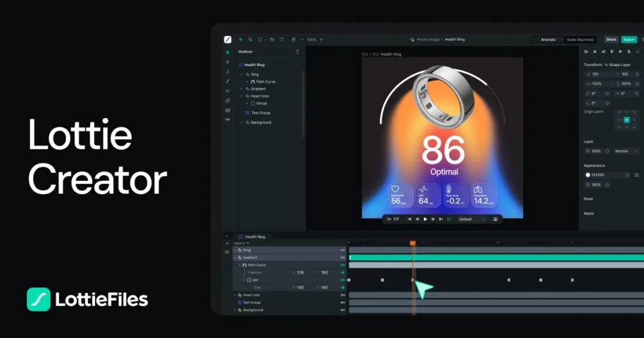The image size is (644, 338).
Task: Open the preview screen icon in playback bar
Action: 496,219
